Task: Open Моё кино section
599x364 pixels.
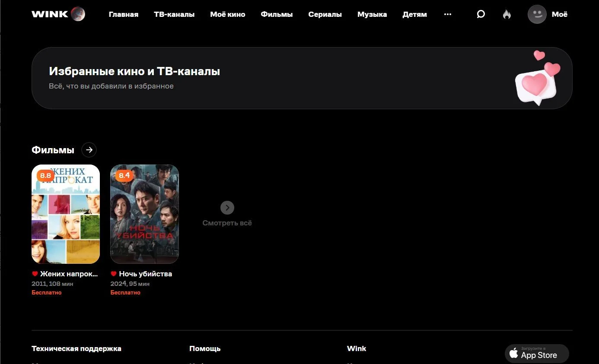Action: [x=228, y=14]
